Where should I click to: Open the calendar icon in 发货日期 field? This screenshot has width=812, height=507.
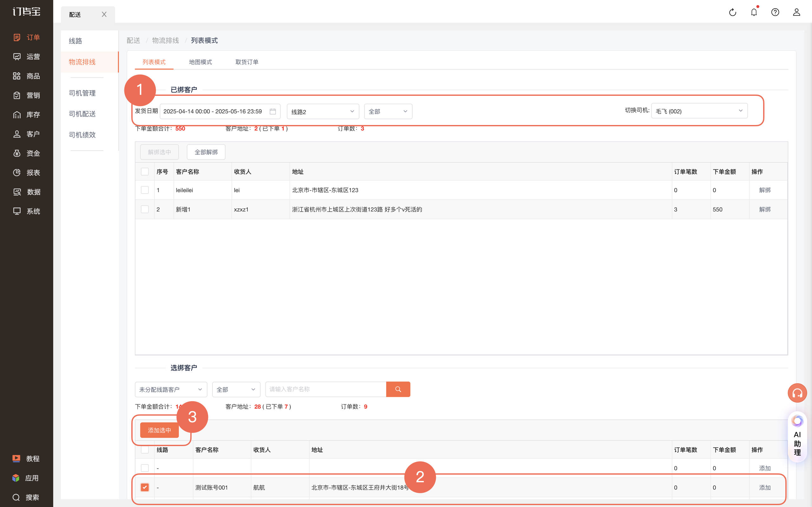click(273, 111)
